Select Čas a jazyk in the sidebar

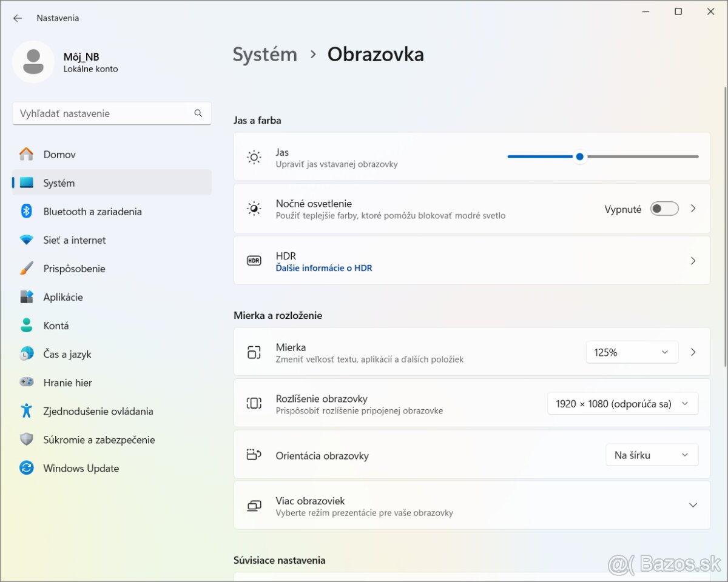(x=67, y=354)
